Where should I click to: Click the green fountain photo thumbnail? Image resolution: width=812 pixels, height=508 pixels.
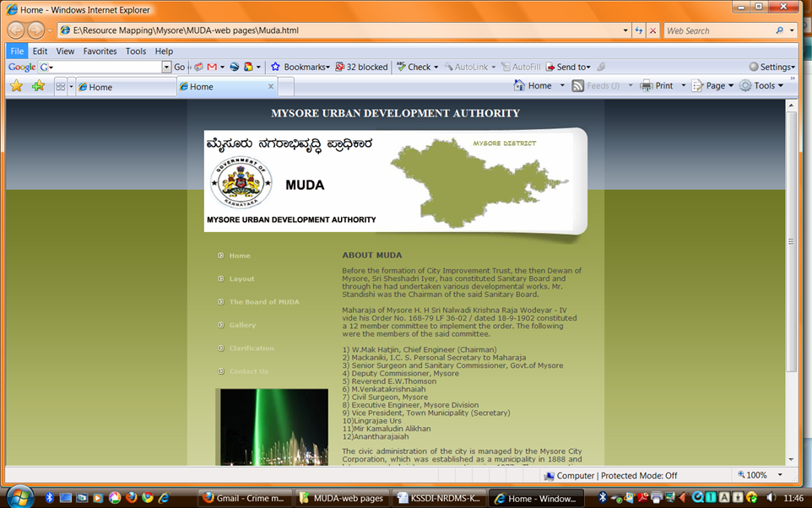tap(274, 427)
